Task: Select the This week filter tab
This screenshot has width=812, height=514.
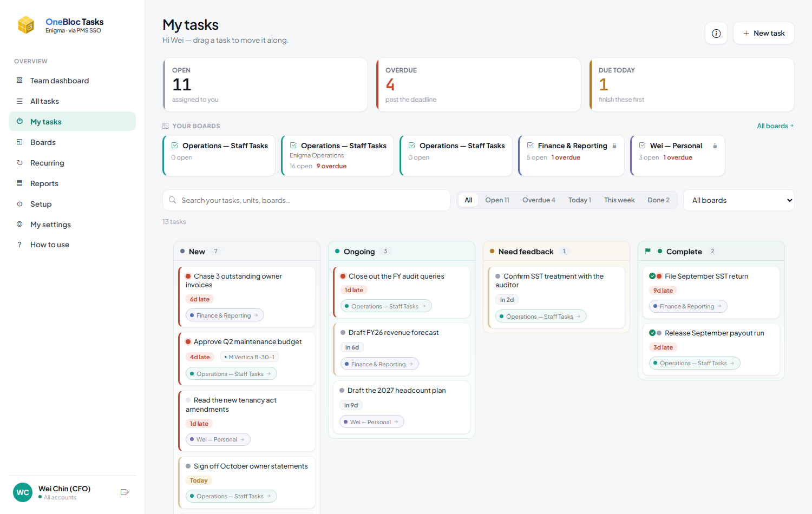Action: click(619, 200)
